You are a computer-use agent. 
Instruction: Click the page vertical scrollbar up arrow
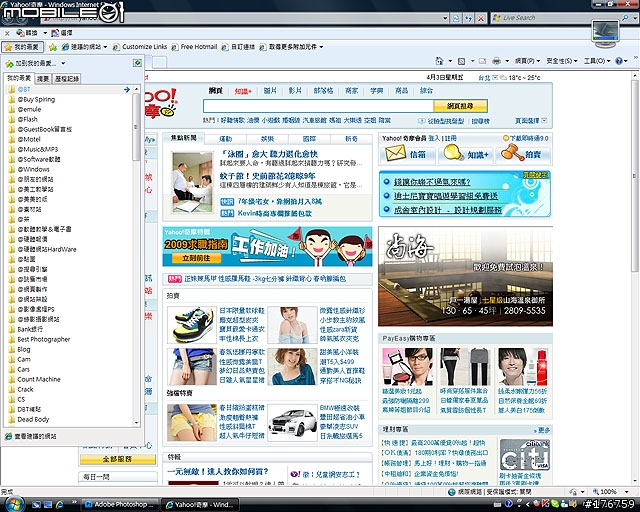point(635,76)
